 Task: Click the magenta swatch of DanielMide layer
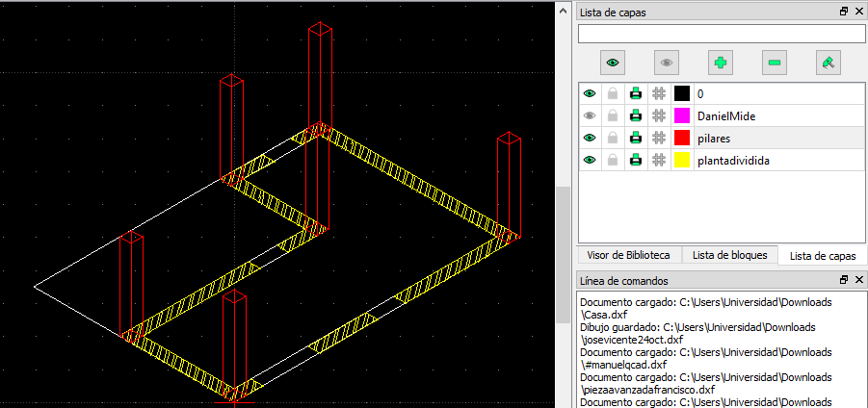pos(681,115)
